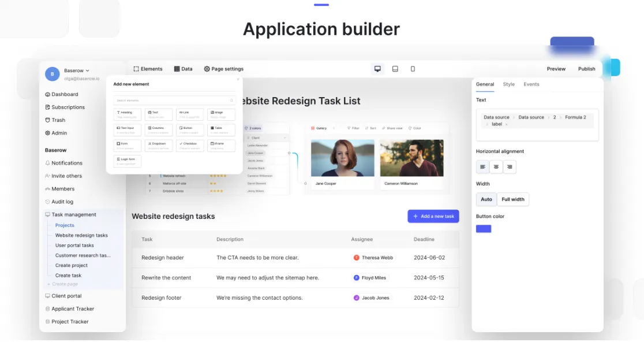The width and height of the screenshot is (644, 342).
Task: Expand Project Tracker database
Action: pyautogui.click(x=66, y=322)
